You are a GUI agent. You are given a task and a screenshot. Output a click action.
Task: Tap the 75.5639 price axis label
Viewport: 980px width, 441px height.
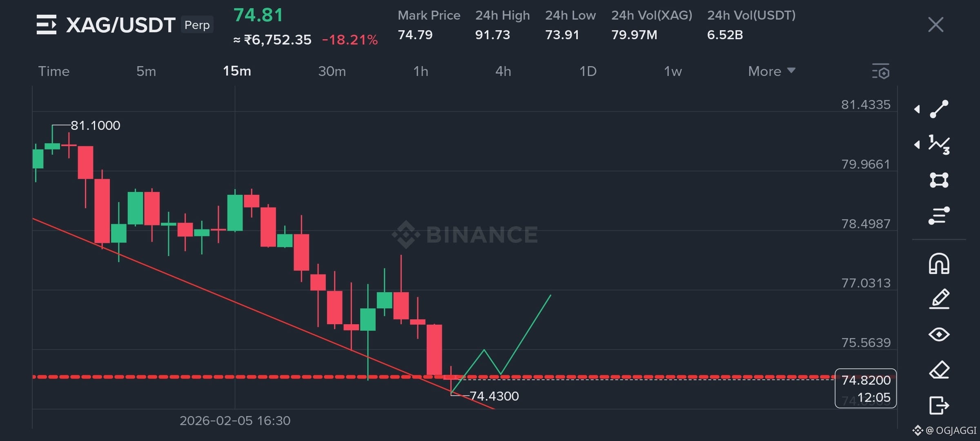866,343
